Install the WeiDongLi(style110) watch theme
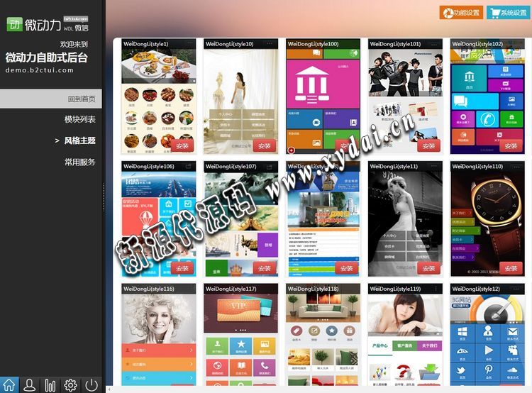Screen dimensions: 532x393 (x=510, y=268)
